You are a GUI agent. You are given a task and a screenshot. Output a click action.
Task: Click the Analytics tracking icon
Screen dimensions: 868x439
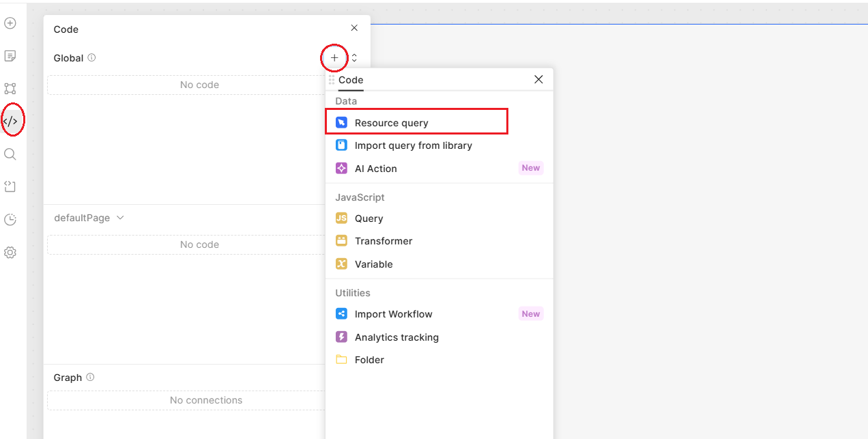341,337
